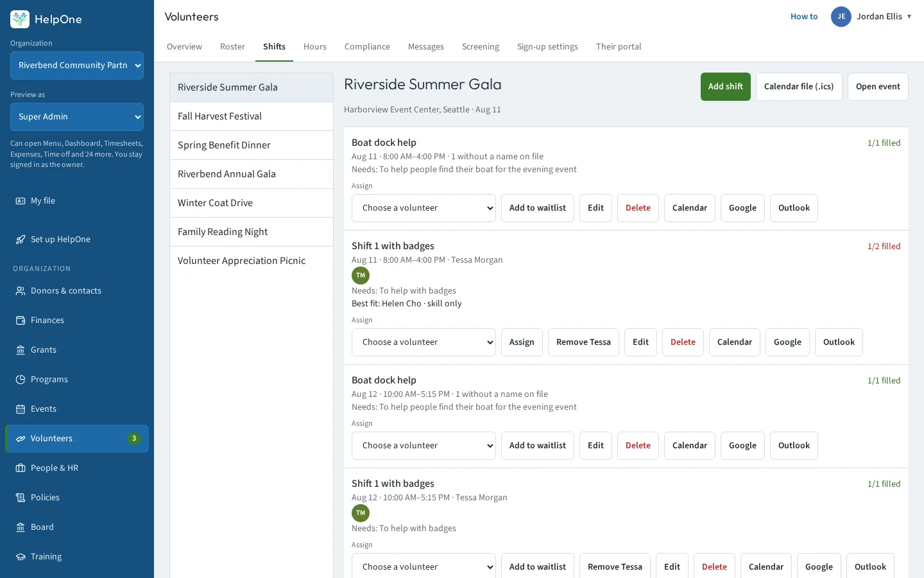
Task: Click the HelpOne logo icon
Action: click(x=20, y=19)
